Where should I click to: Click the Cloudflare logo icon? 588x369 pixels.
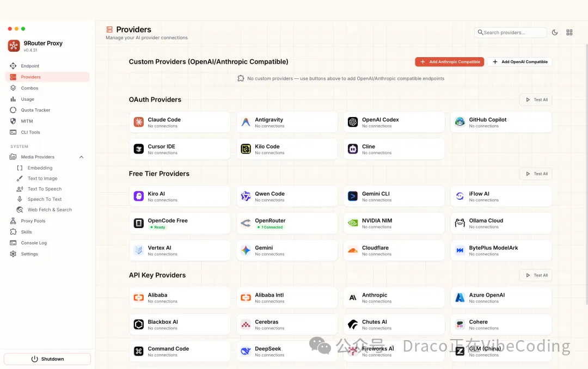[353, 250]
